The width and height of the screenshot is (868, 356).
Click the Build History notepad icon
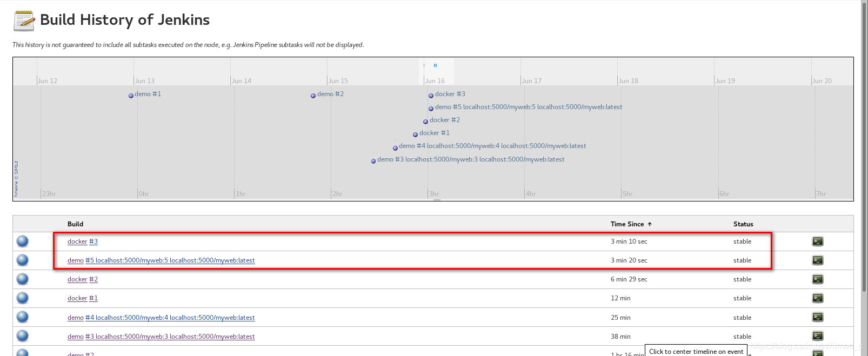click(x=24, y=21)
